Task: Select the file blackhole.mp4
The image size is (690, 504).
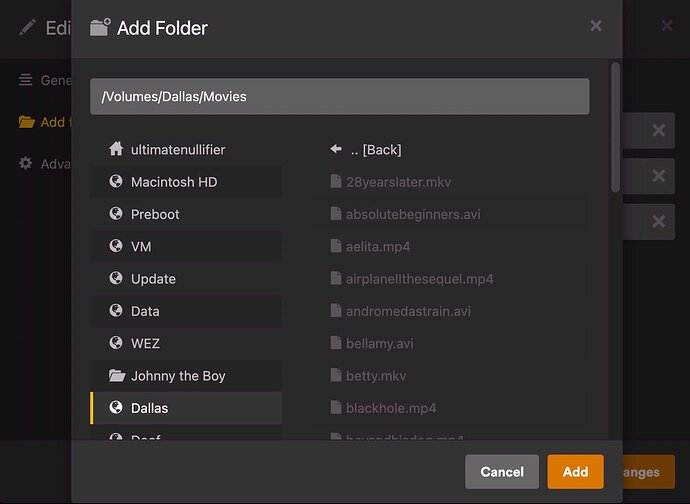Action: coord(451,408)
